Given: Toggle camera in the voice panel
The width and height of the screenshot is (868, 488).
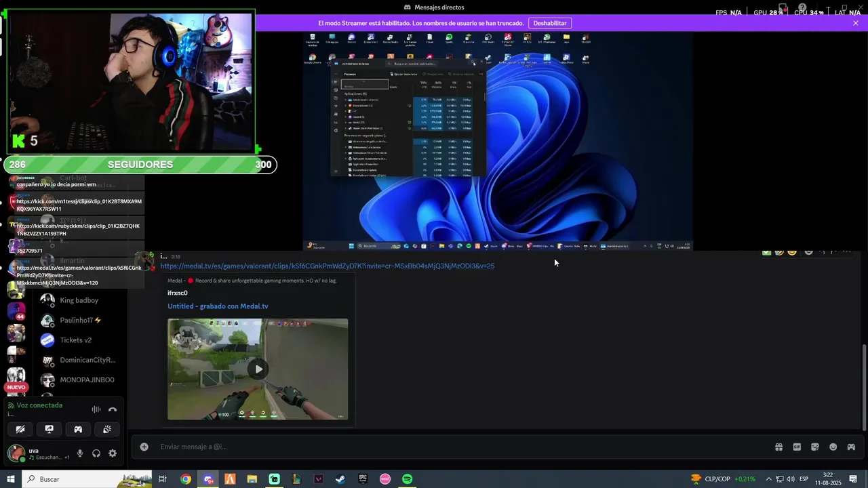Looking at the screenshot, I should 20,429.
